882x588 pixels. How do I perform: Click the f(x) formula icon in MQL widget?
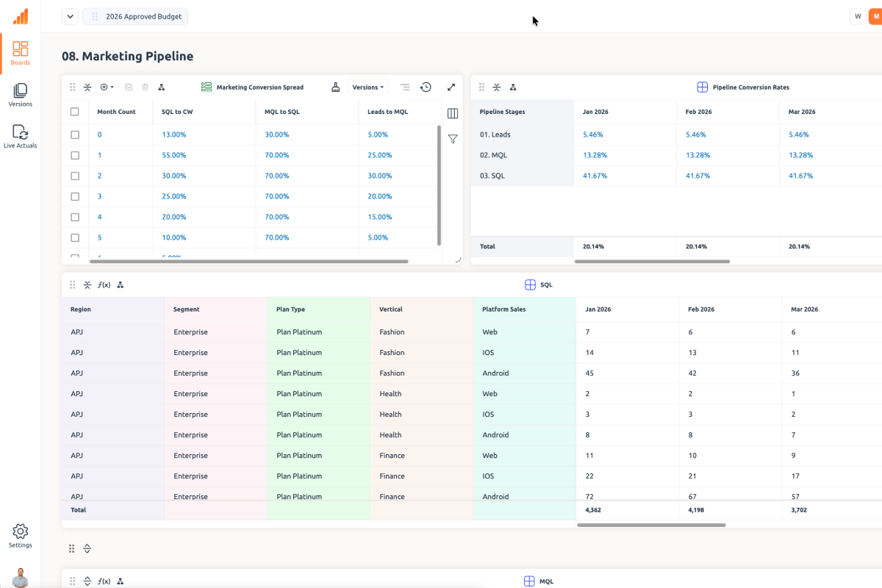pyautogui.click(x=104, y=581)
